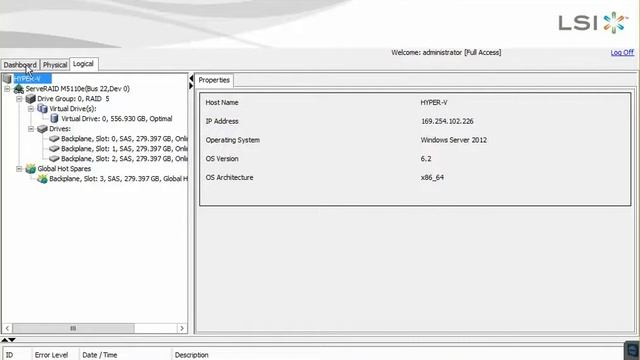Log off via the Log Off link
The width and height of the screenshot is (640, 360).
click(x=622, y=52)
